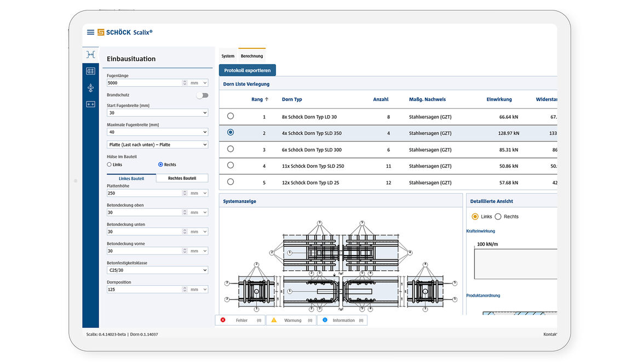The width and height of the screenshot is (644, 363).
Task: Open the hamburger menu
Action: tap(90, 32)
